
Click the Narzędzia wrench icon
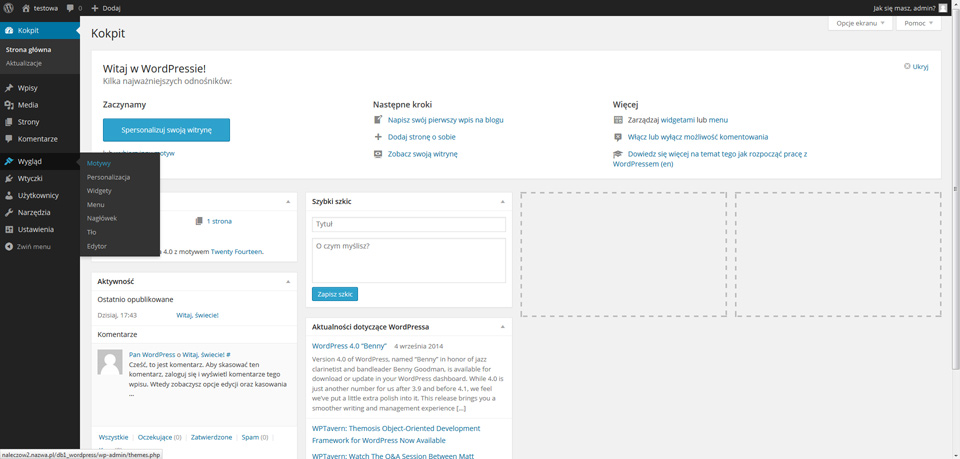coord(9,212)
